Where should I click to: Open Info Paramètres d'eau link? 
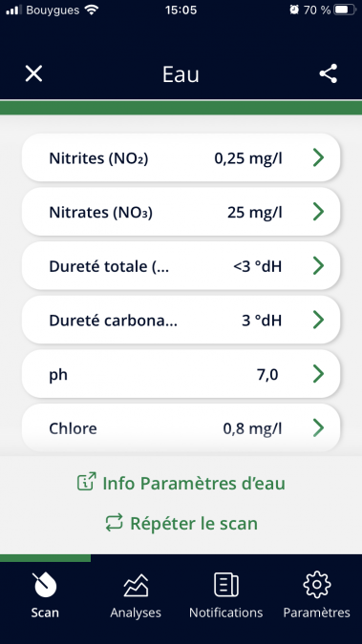tap(194, 483)
